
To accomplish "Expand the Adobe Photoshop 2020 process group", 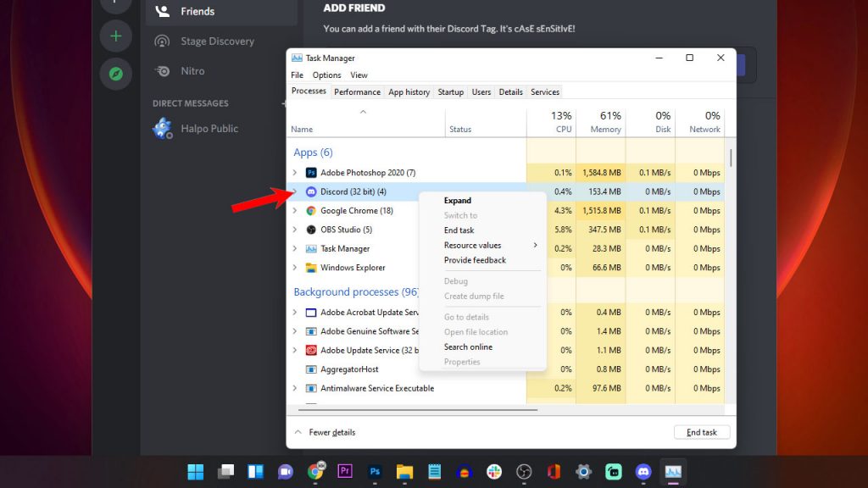I will pos(295,173).
